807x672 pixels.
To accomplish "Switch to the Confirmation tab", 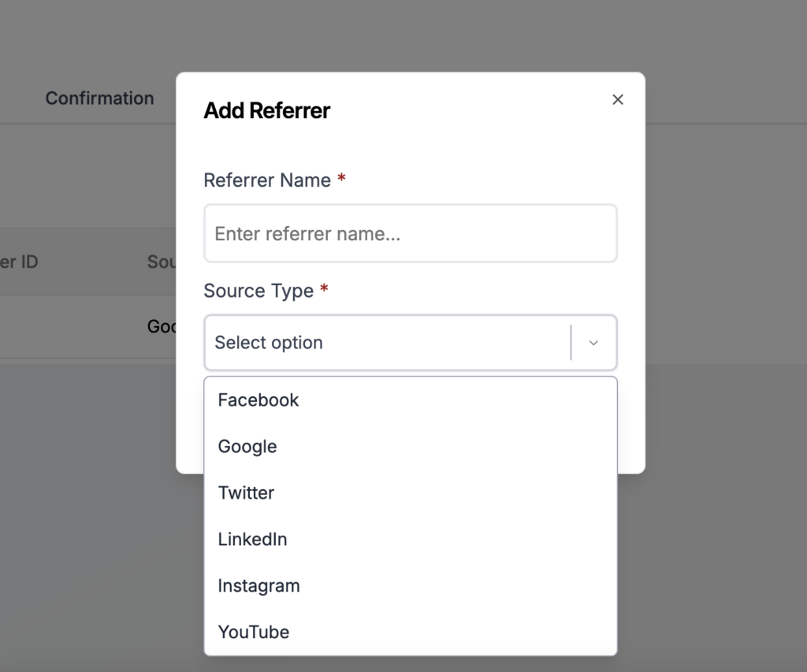I will pos(99,98).
